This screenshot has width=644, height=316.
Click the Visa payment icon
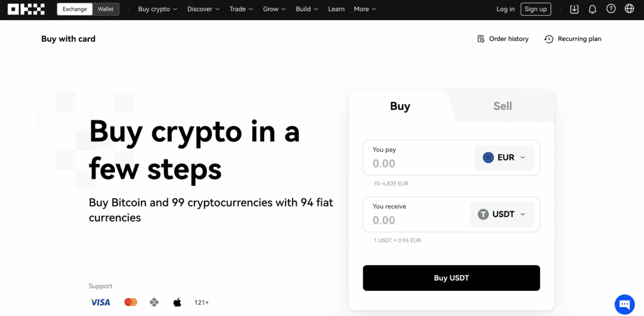click(x=100, y=302)
